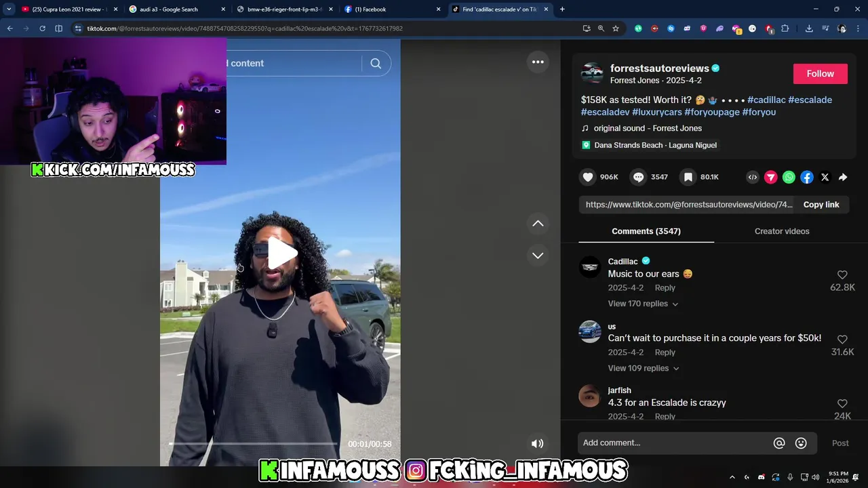Click the related content search field
This screenshot has width=868, height=488.
(x=294, y=63)
